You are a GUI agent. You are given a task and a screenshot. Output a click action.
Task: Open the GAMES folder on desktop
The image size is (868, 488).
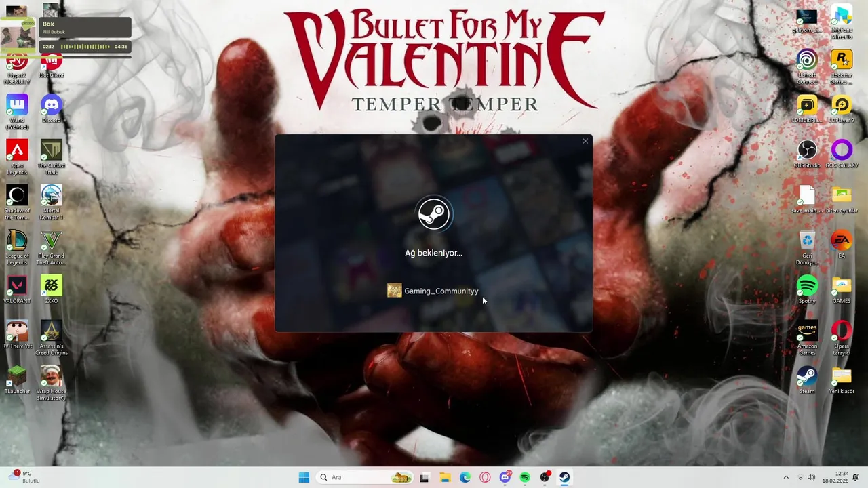coord(842,289)
